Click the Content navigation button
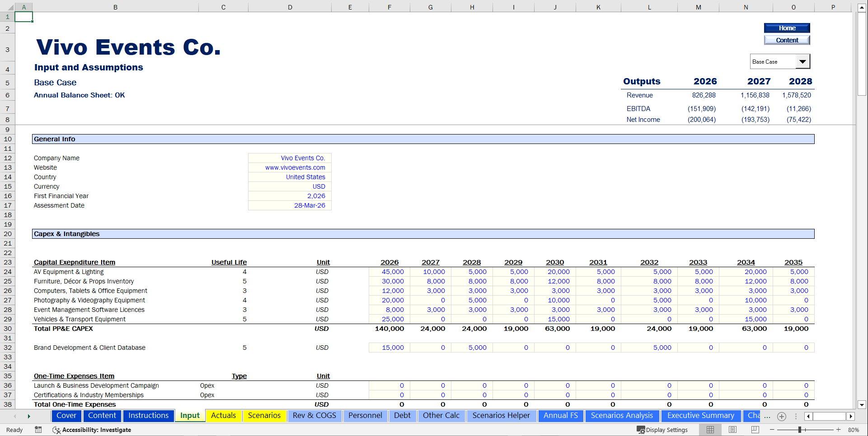Image resolution: width=868 pixels, height=436 pixels. [787, 40]
